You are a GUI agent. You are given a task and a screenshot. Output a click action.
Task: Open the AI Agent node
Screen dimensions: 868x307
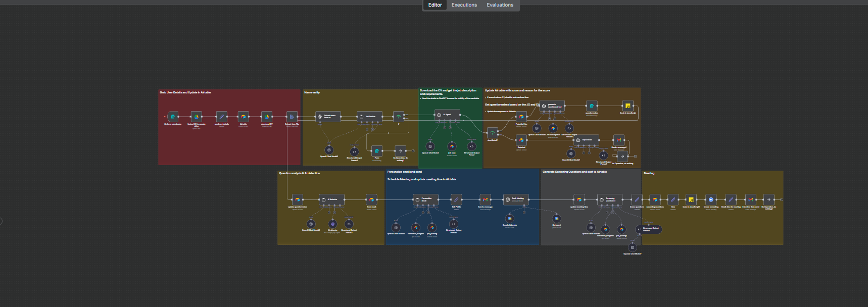[x=447, y=115]
